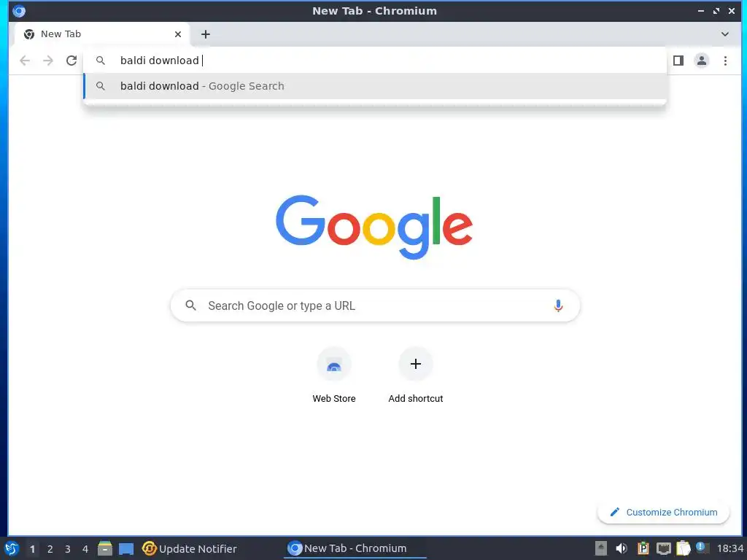Open a new tab with the plus button

[x=205, y=34]
